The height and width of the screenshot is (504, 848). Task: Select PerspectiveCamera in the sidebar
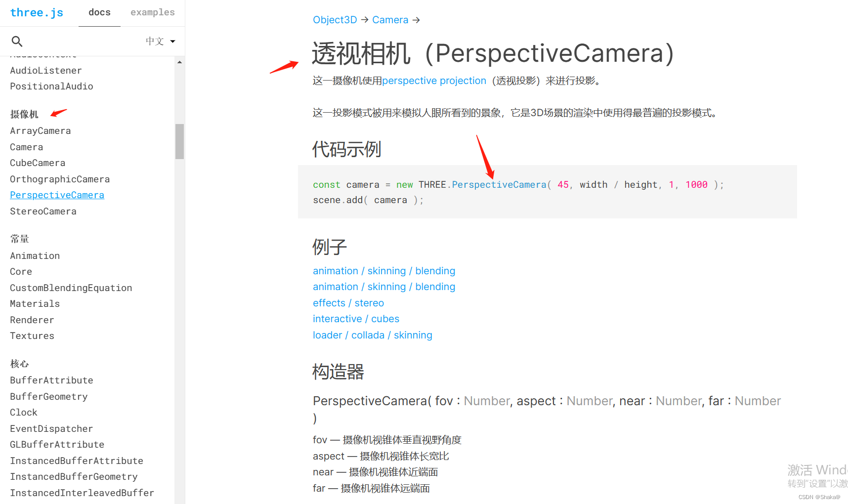57,195
